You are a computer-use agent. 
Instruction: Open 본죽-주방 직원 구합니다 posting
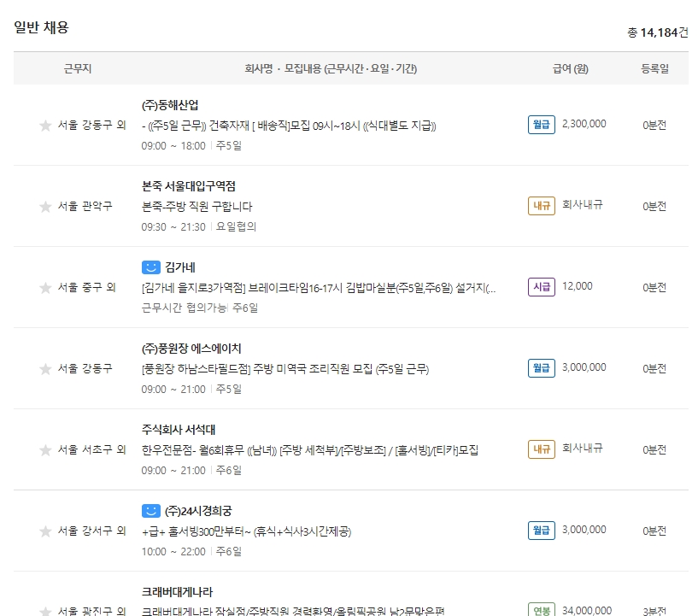tap(196, 207)
